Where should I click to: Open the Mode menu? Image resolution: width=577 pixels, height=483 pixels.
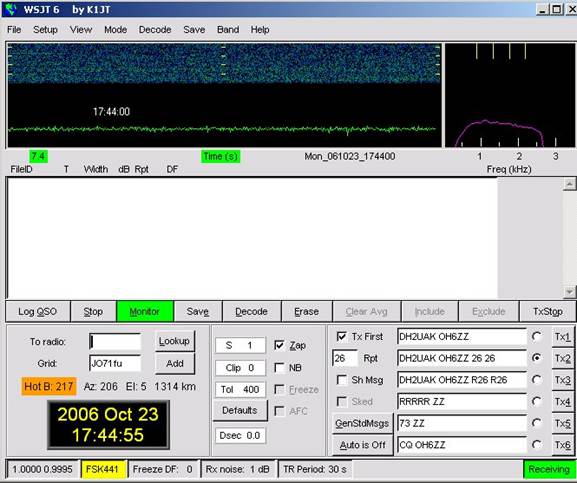click(116, 30)
